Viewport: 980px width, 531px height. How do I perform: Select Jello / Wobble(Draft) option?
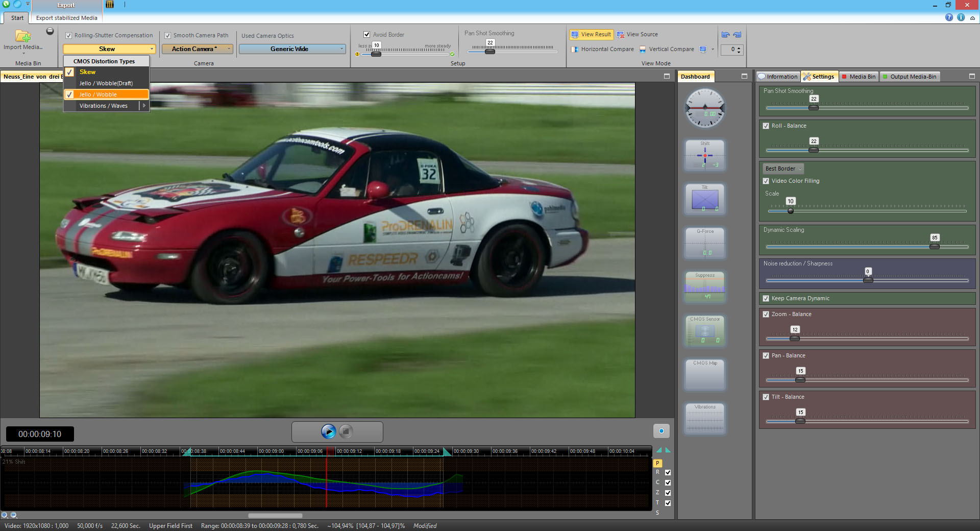click(x=106, y=83)
